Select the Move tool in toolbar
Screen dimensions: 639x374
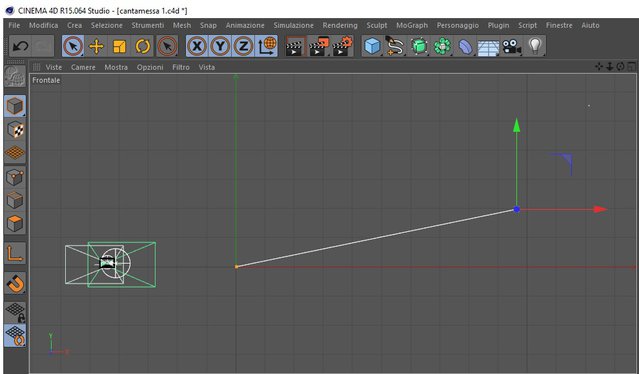[96, 46]
